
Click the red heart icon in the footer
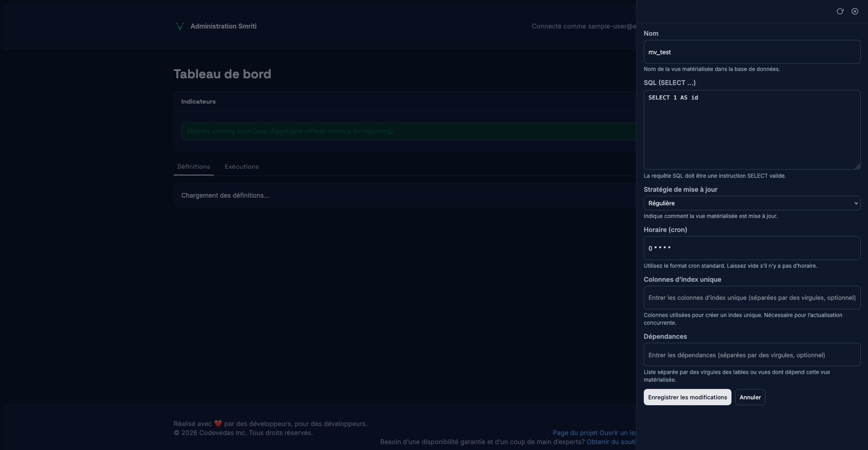[x=218, y=424]
